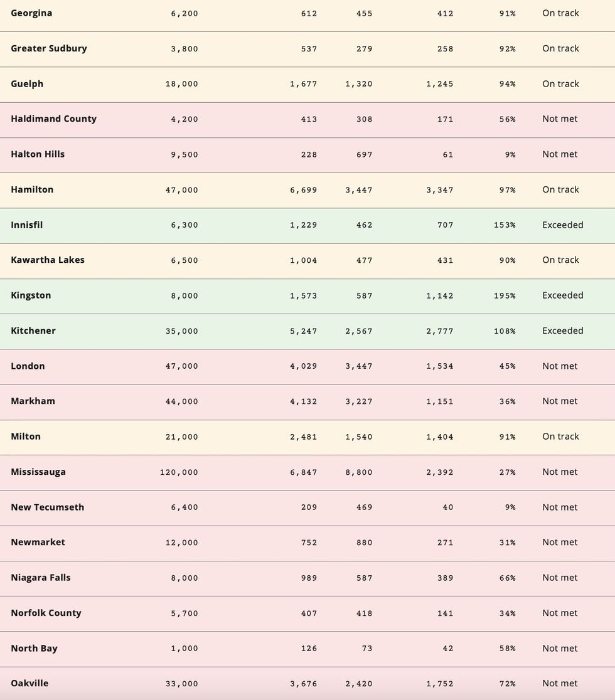The width and height of the screenshot is (615, 700).
Task: Click Oakville's 72% progress value
Action: pos(508,684)
